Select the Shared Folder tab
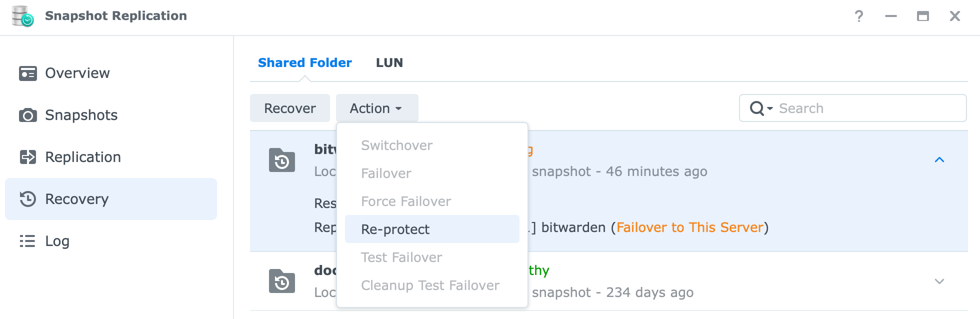 pos(305,63)
